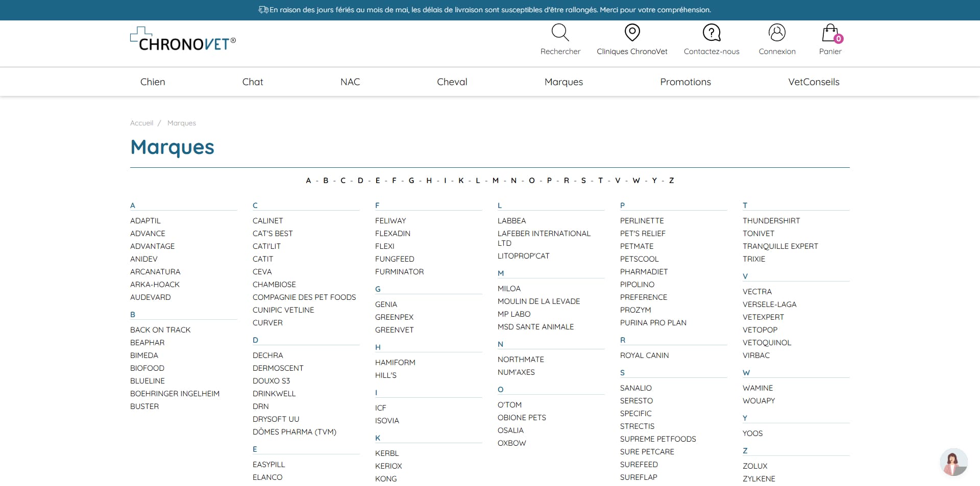Select the ELANCO brand

(267, 477)
